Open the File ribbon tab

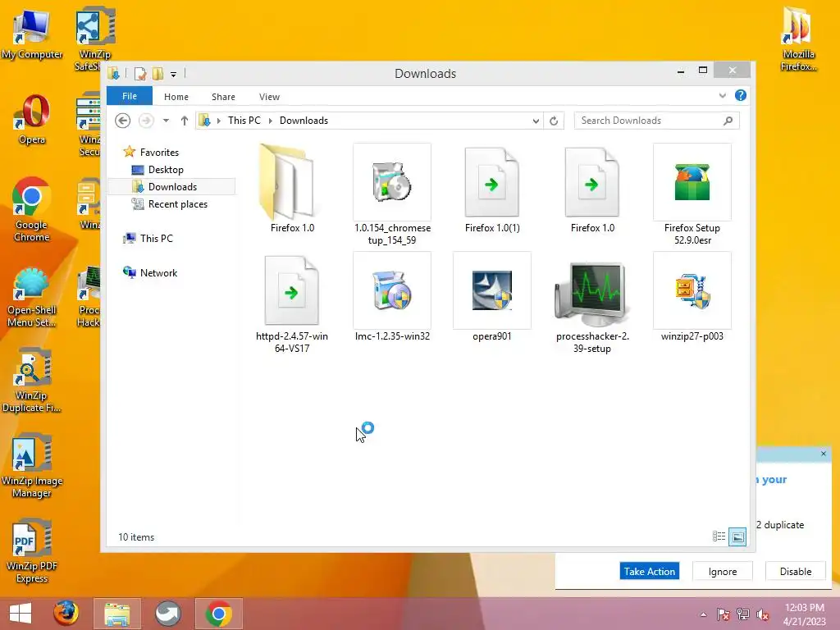click(x=130, y=96)
